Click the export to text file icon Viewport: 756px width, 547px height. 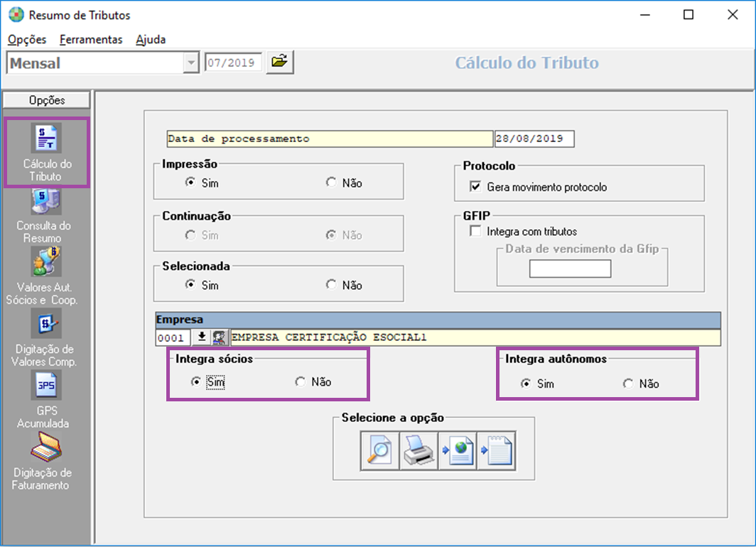click(497, 450)
